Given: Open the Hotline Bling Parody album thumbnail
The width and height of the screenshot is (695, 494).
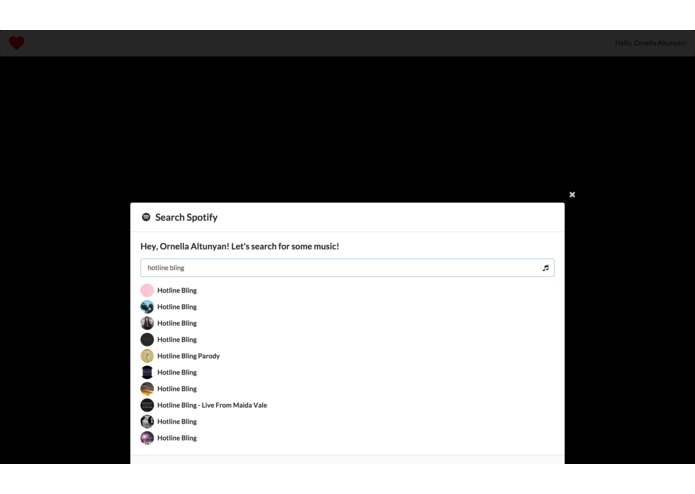Looking at the screenshot, I should click(x=147, y=356).
